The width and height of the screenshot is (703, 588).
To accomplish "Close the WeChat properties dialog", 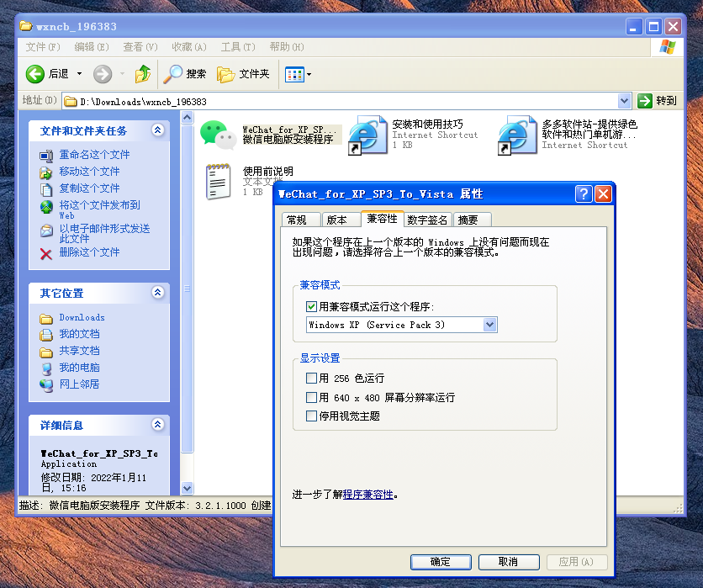I will (x=603, y=194).
